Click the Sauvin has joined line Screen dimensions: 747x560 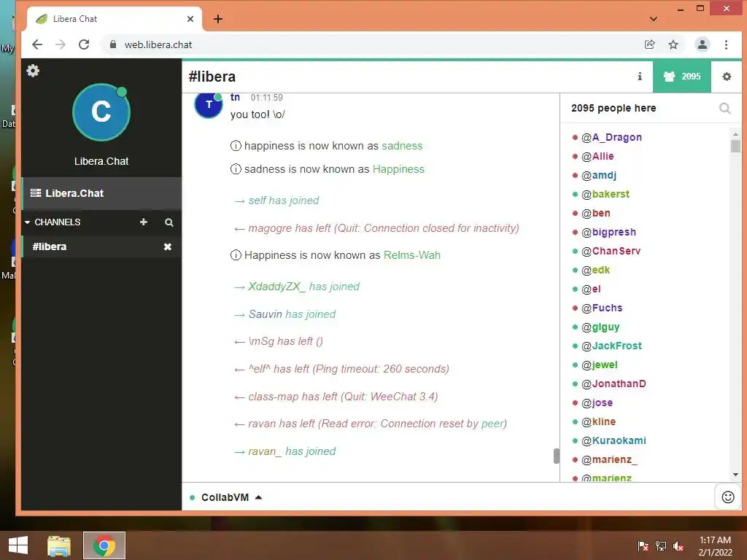[285, 314]
